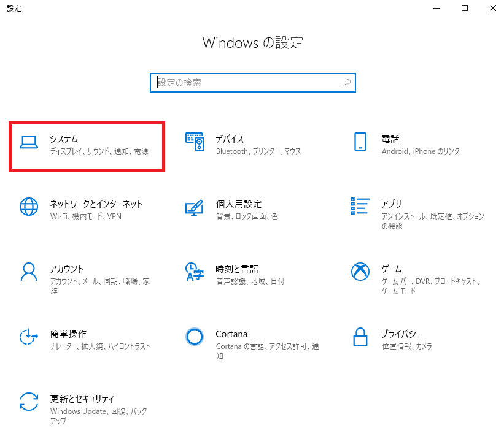Image resolution: width=504 pixels, height=436 pixels.
Task: Select the 電話 category title
Action: coord(390,139)
